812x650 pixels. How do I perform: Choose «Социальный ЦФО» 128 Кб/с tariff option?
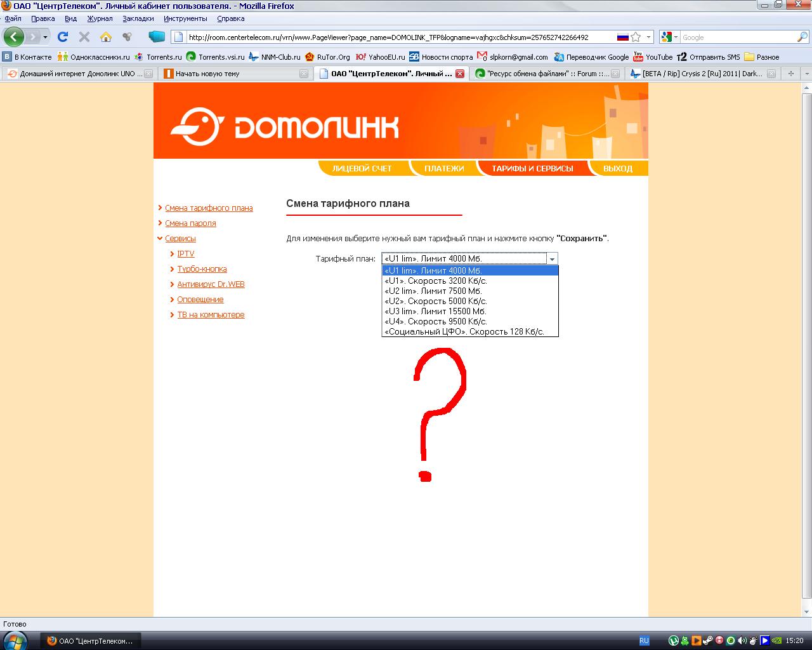click(x=464, y=331)
